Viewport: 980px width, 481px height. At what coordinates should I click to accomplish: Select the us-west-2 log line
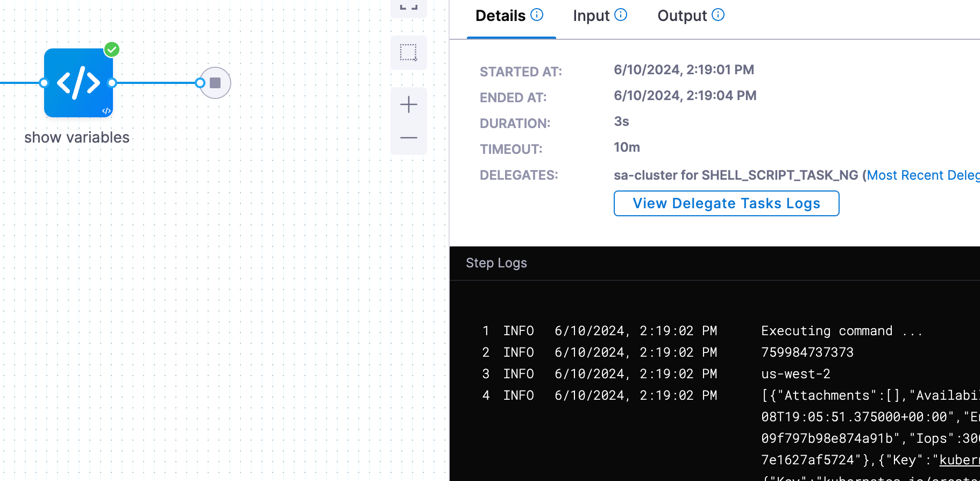click(796, 374)
